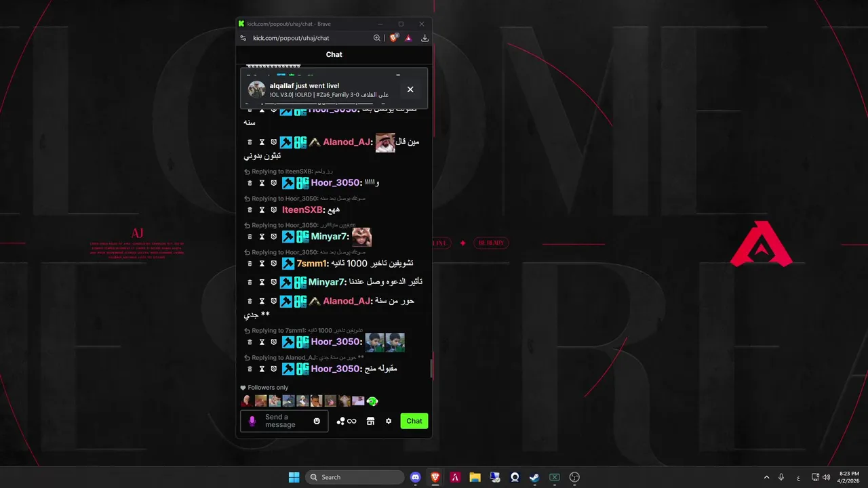
Task: Delete IteenSXB's message with trash icon
Action: [250, 210]
